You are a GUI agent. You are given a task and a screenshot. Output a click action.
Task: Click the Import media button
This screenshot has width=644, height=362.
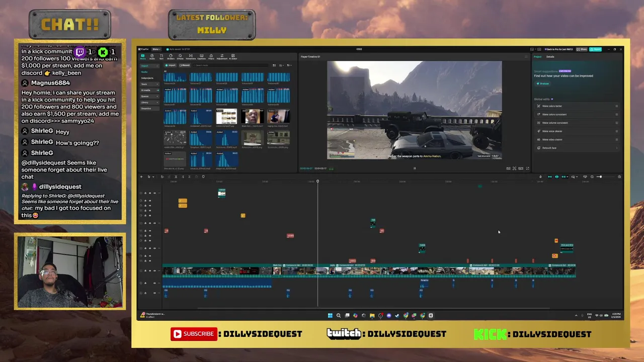point(170,65)
